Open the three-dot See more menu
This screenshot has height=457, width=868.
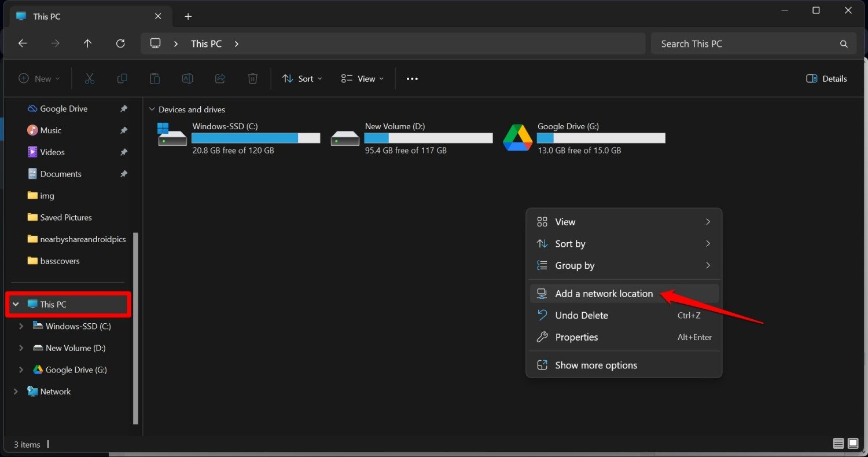click(x=412, y=79)
